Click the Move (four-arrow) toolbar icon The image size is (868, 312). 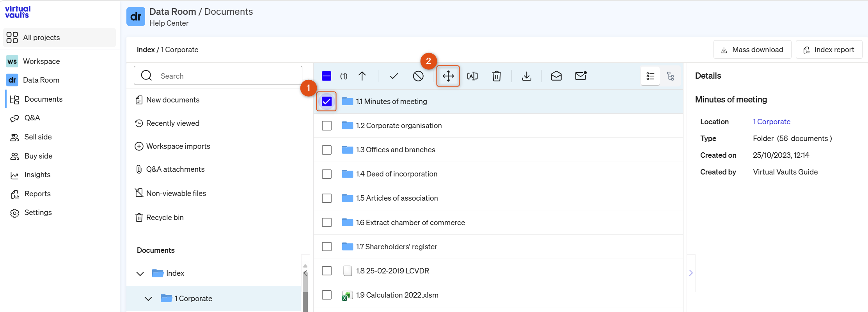coord(448,76)
